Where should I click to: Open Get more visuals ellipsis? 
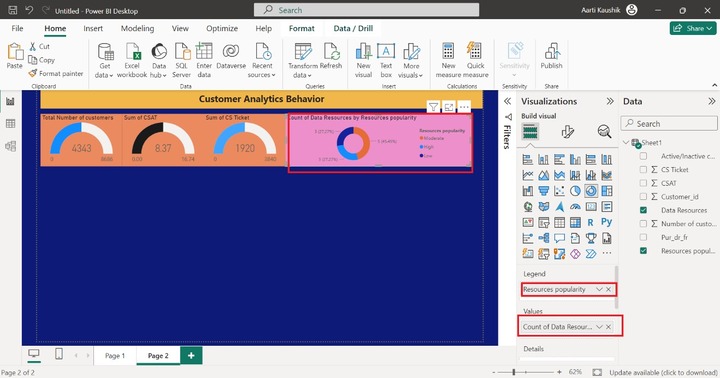coord(607,253)
